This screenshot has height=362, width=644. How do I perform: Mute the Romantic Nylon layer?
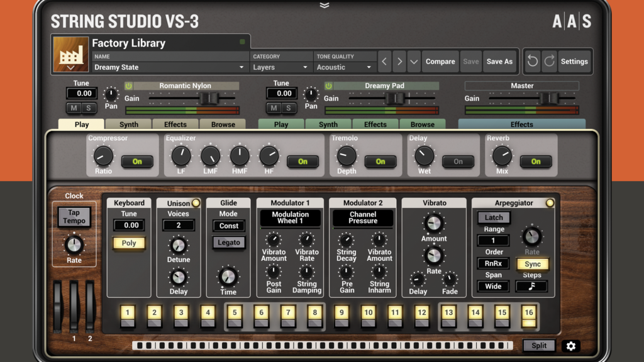[74, 108]
